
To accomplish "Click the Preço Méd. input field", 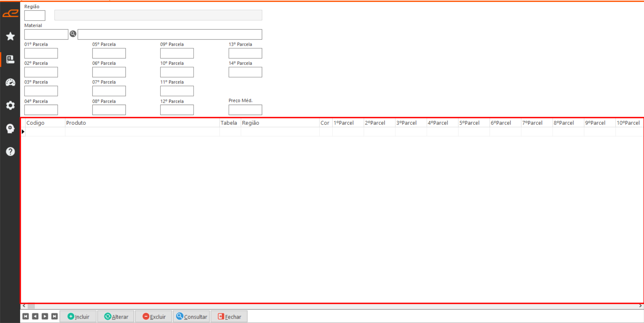I will tap(245, 110).
